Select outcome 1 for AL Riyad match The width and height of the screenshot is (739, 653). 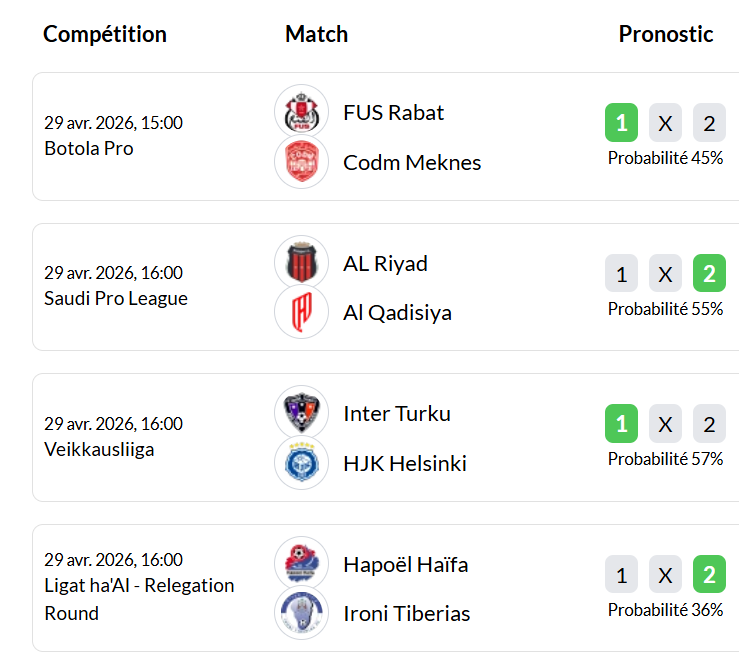[x=621, y=274]
